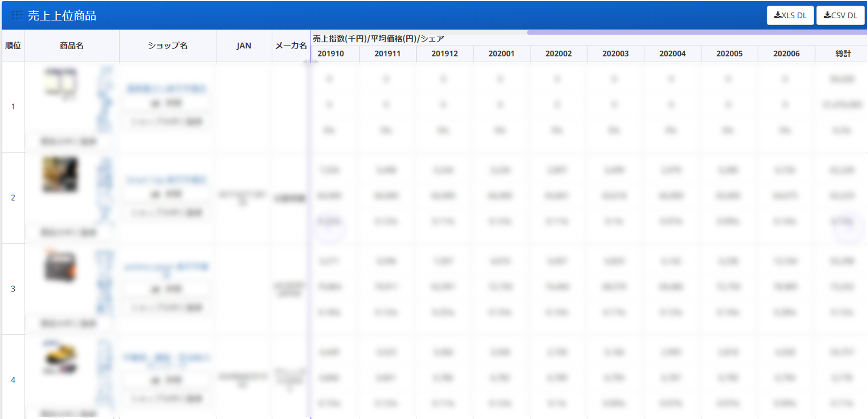
Task: Open the rank 4 product thumbnail
Action: (x=60, y=357)
